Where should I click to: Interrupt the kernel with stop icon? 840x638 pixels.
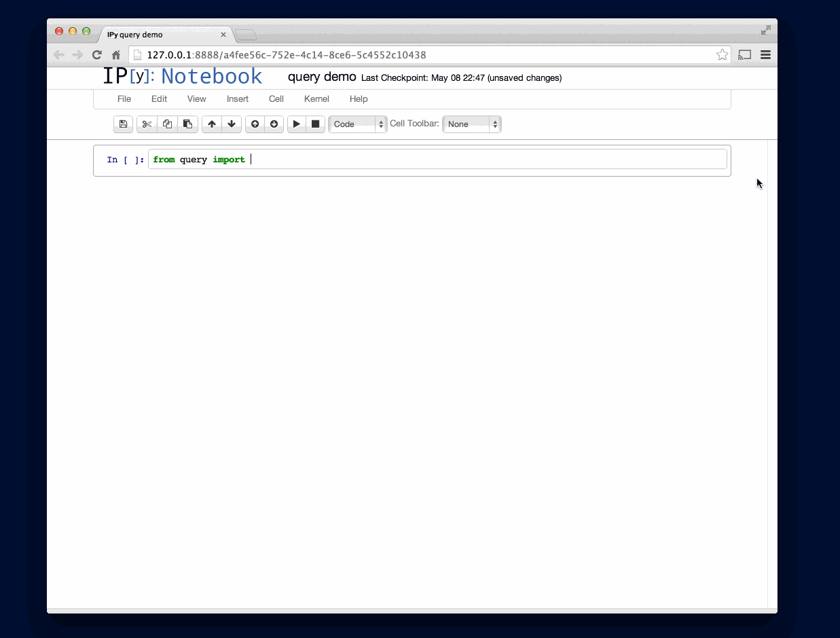[315, 124]
